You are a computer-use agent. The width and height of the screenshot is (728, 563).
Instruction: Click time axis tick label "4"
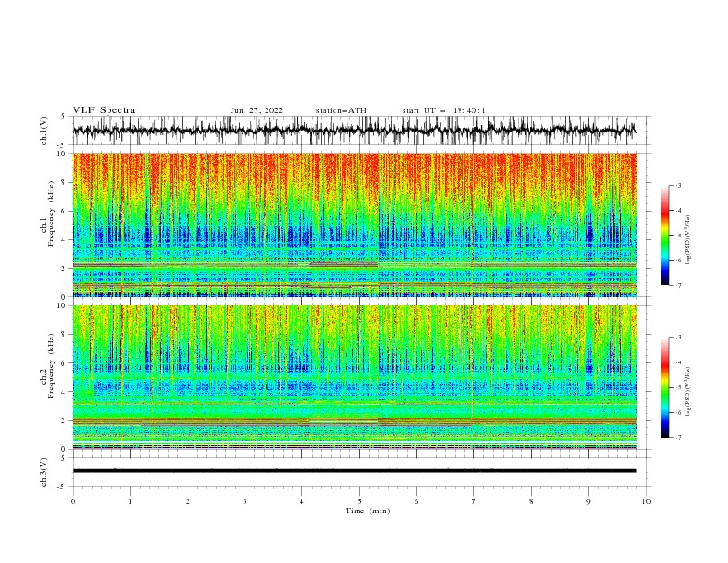[301, 501]
